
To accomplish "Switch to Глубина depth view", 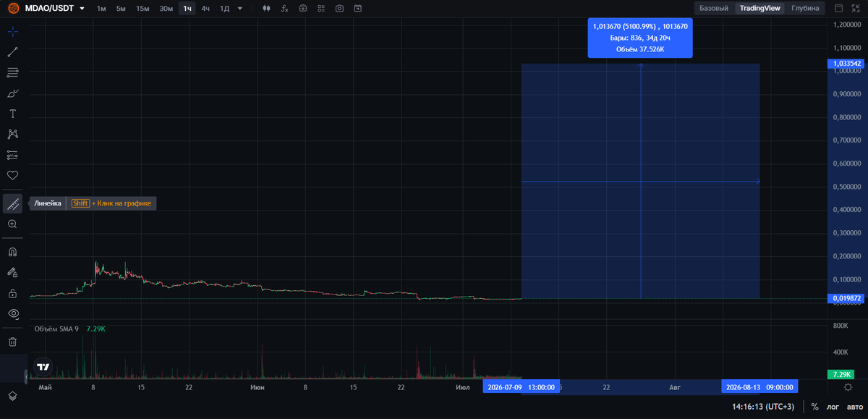I will [805, 8].
